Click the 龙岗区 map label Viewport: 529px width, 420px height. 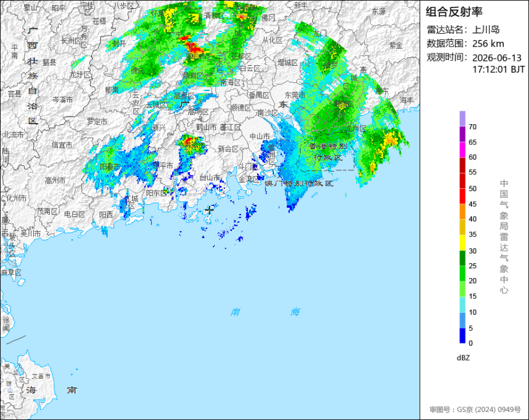click(356, 129)
